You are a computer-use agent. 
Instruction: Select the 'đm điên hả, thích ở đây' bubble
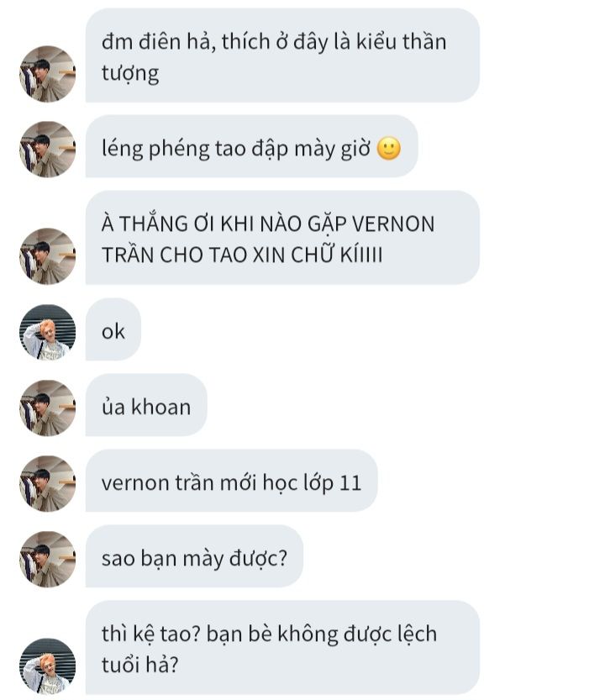point(282,55)
